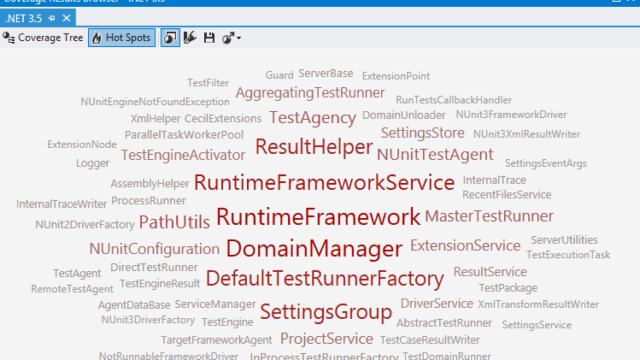
Task: Open the RemoteTestAgent entry
Action: click(x=72, y=289)
